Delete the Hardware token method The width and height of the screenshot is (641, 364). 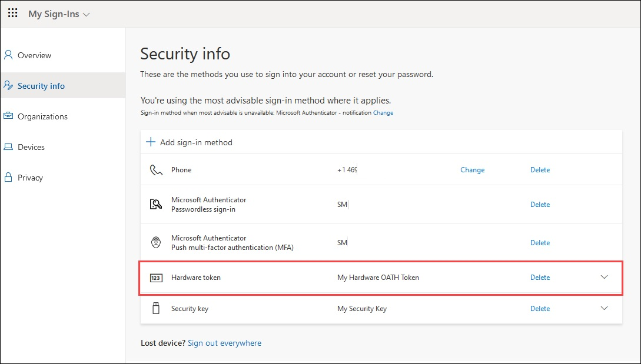(540, 277)
